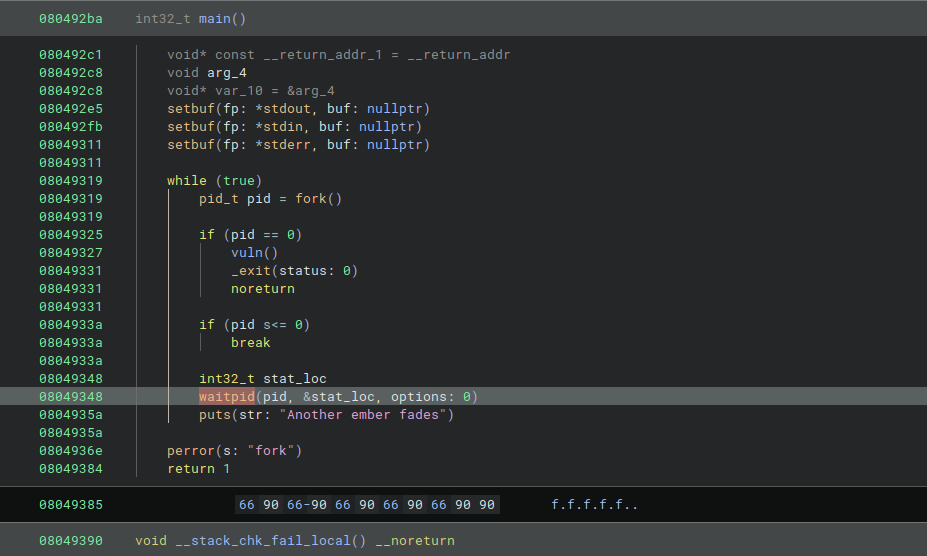The width and height of the screenshot is (927, 556).
Task: Click variable var_10 assignment line
Action: tap(251, 91)
